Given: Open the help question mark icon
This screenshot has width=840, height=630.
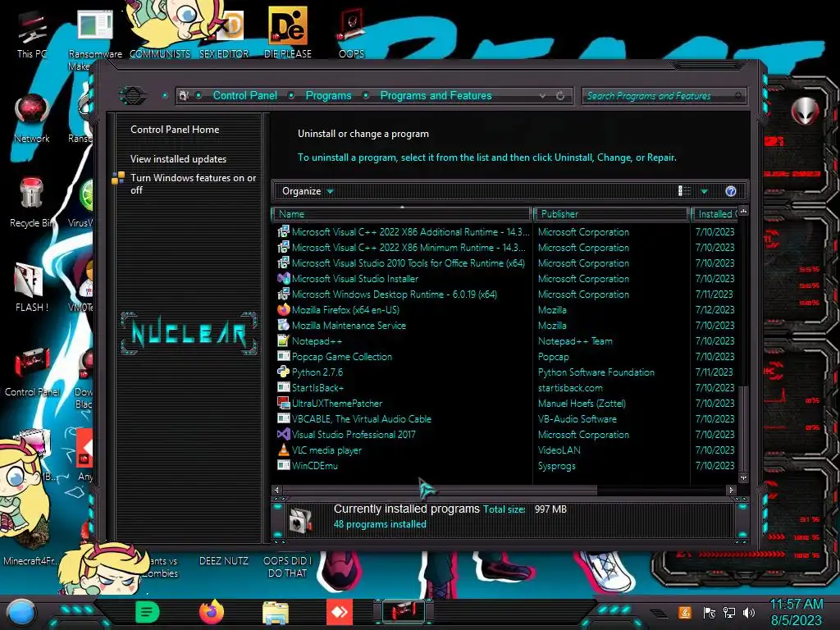Looking at the screenshot, I should [x=731, y=191].
